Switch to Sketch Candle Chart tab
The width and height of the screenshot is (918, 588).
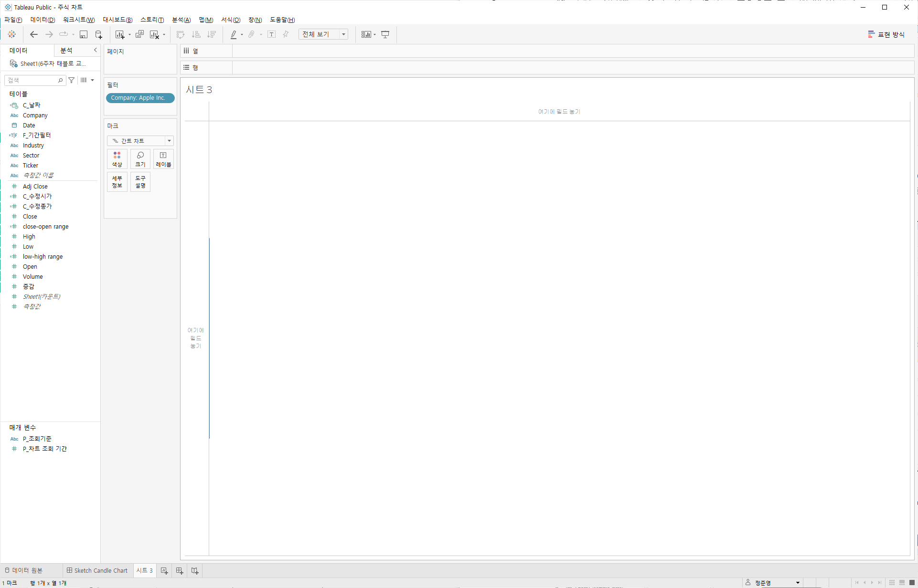(x=97, y=570)
